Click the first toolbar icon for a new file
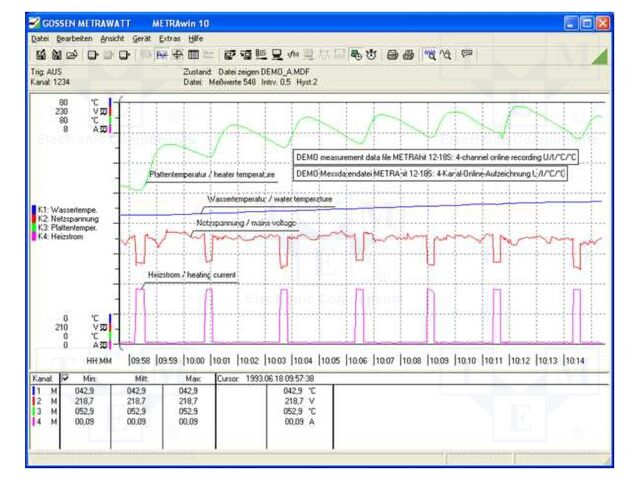 pos(43,54)
